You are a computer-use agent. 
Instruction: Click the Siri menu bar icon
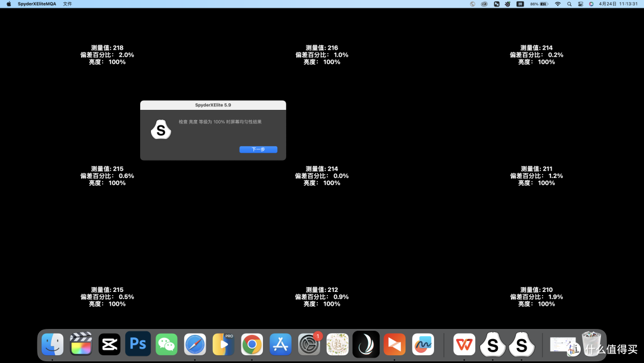592,4
